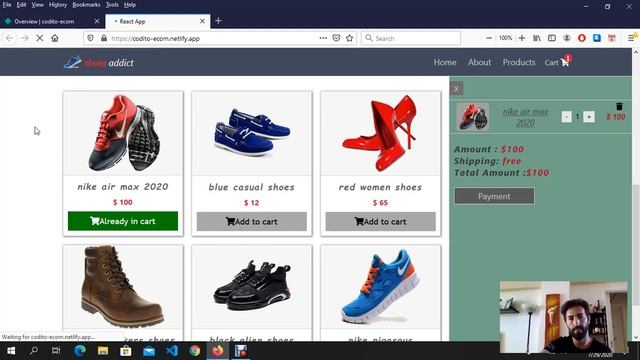The height and width of the screenshot is (360, 640).
Task: Open File Explorer from taskbar
Action: (x=102, y=351)
